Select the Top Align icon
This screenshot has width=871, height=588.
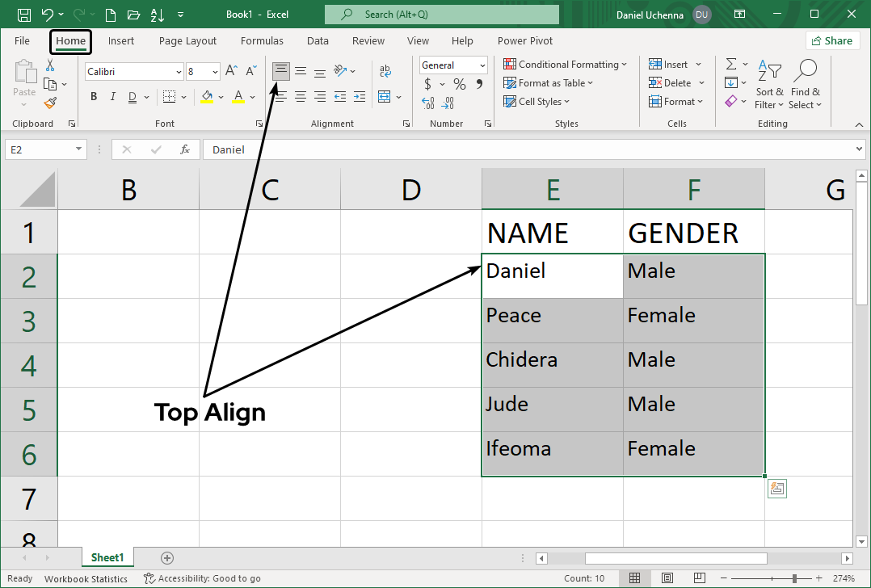[280, 70]
